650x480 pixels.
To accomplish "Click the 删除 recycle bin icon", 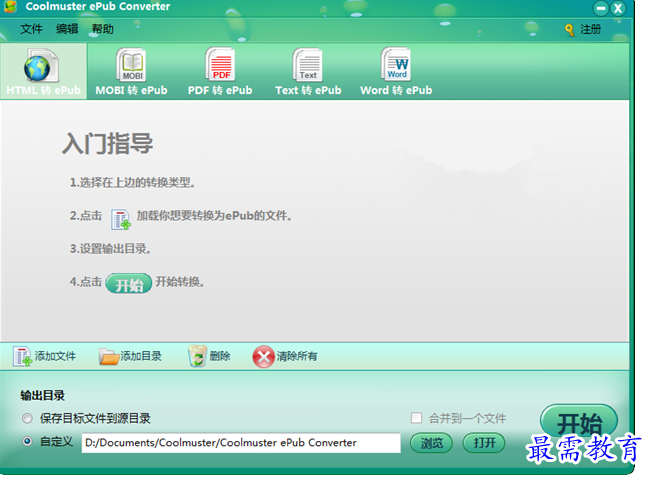I will tap(197, 356).
